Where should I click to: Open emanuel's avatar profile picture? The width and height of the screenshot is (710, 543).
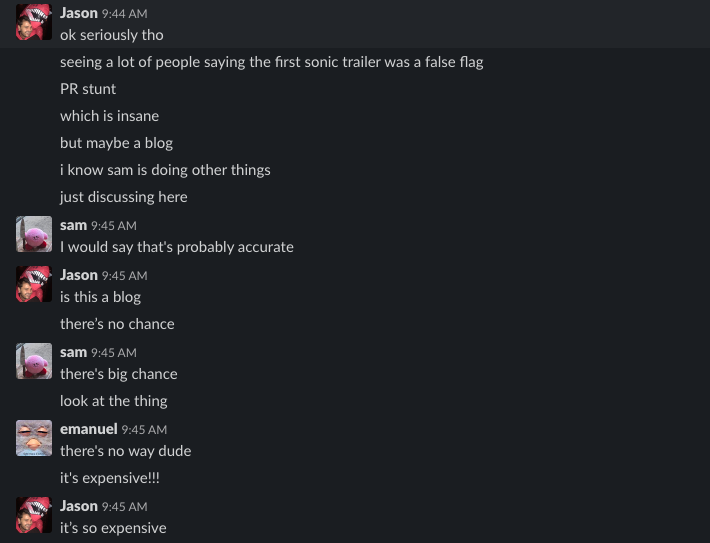point(34,438)
